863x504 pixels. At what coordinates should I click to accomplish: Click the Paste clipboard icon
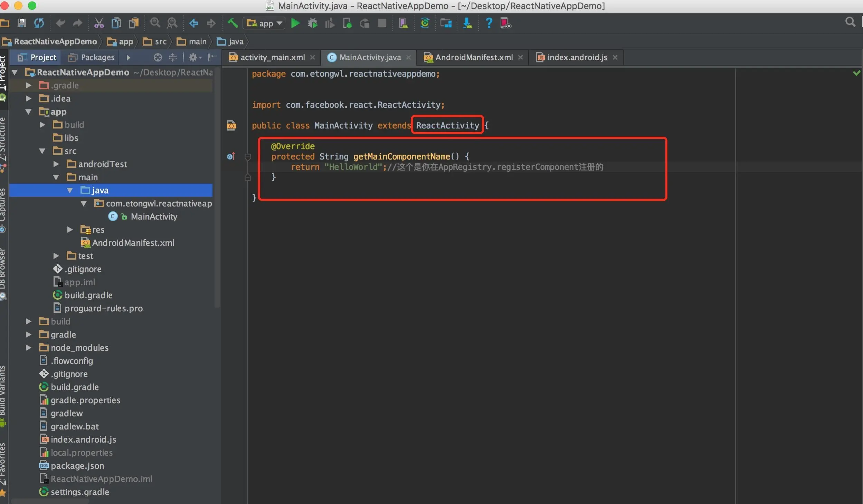click(133, 23)
